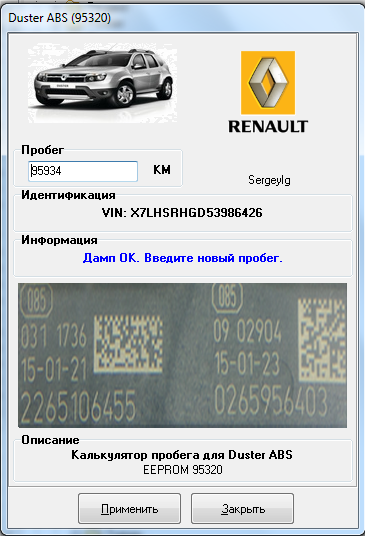Click the Duster ABS (95320) title bar

pyautogui.click(x=60, y=17)
